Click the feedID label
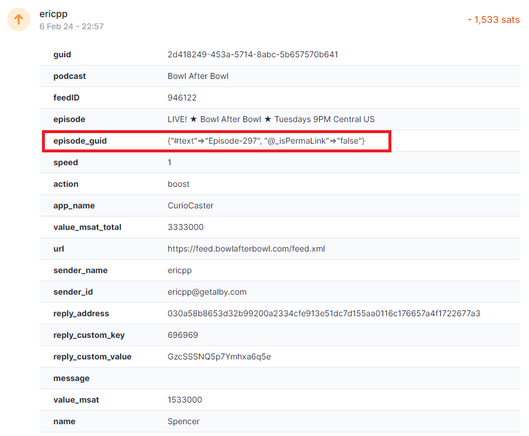This screenshot has width=529, height=436. tap(66, 98)
